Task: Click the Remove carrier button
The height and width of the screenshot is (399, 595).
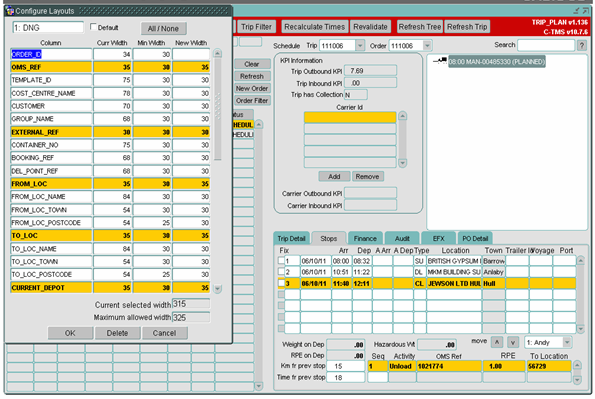Action: (367, 177)
